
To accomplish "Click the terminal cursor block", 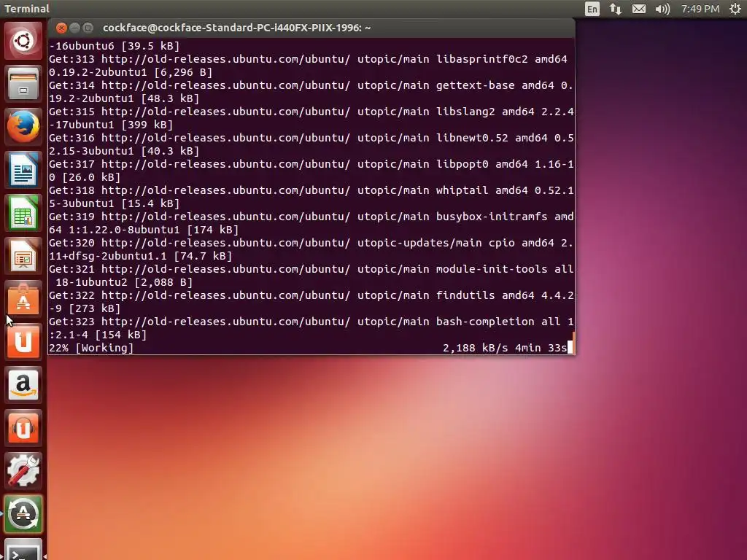I will (x=570, y=348).
